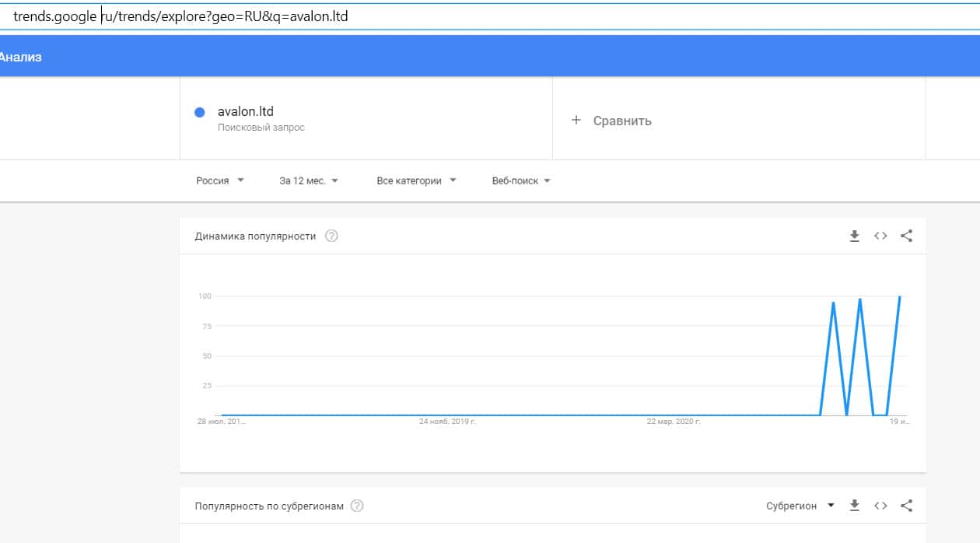
Task: Open help tooltip next to Популярность по субрегионам
Action: 357,506
